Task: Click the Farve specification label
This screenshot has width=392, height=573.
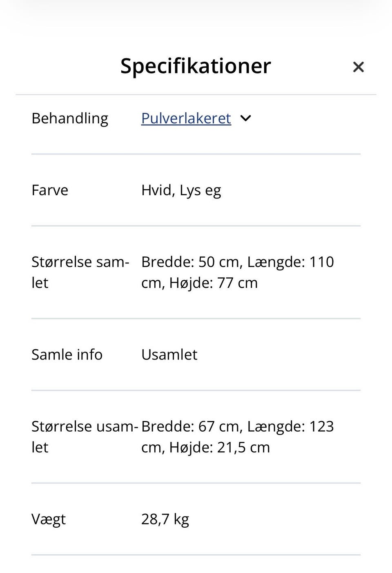Action: coord(50,190)
